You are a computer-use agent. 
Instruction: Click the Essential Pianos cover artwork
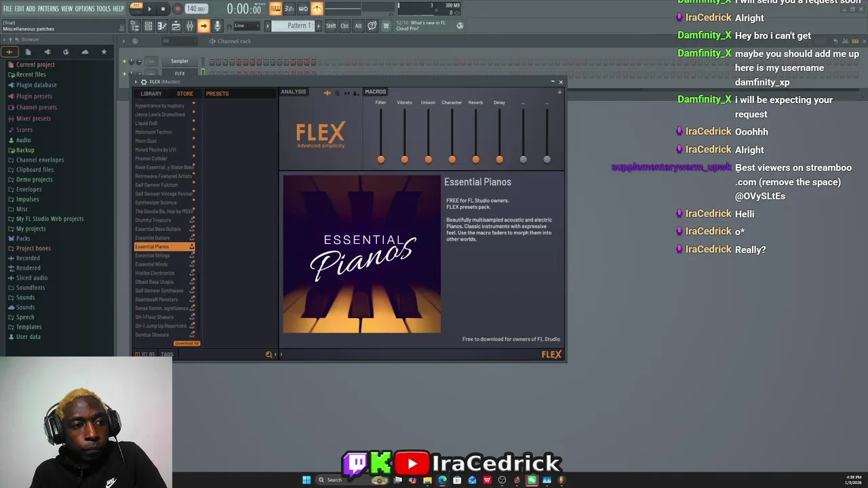click(x=361, y=254)
